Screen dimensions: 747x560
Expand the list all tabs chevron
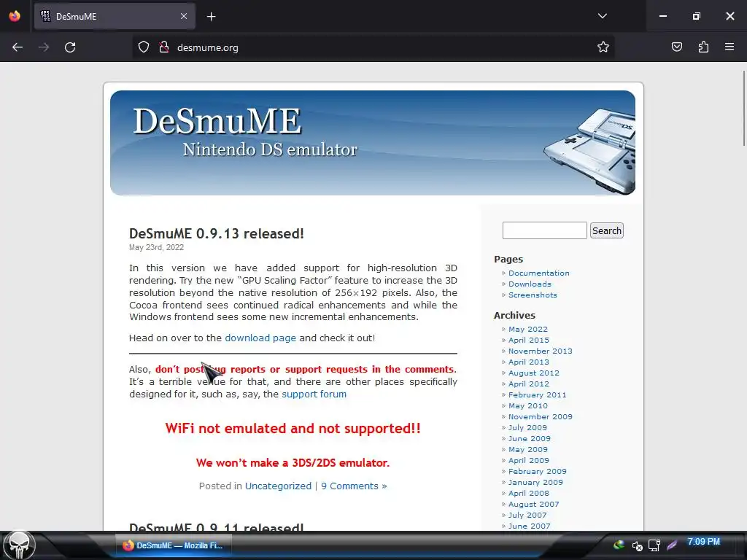pos(603,16)
